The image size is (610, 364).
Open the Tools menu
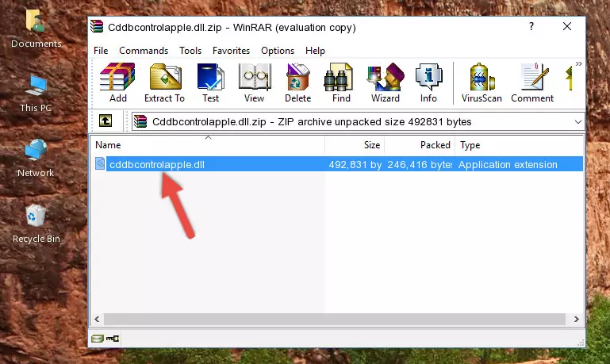(x=190, y=51)
